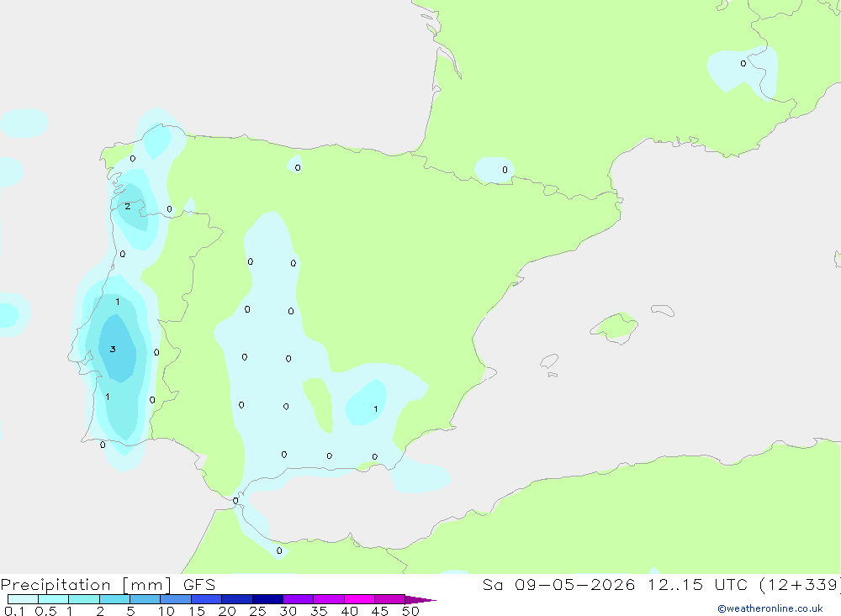Click the 1–2 mm legend color box
This screenshot has height=616, width=841.
click(x=84, y=599)
